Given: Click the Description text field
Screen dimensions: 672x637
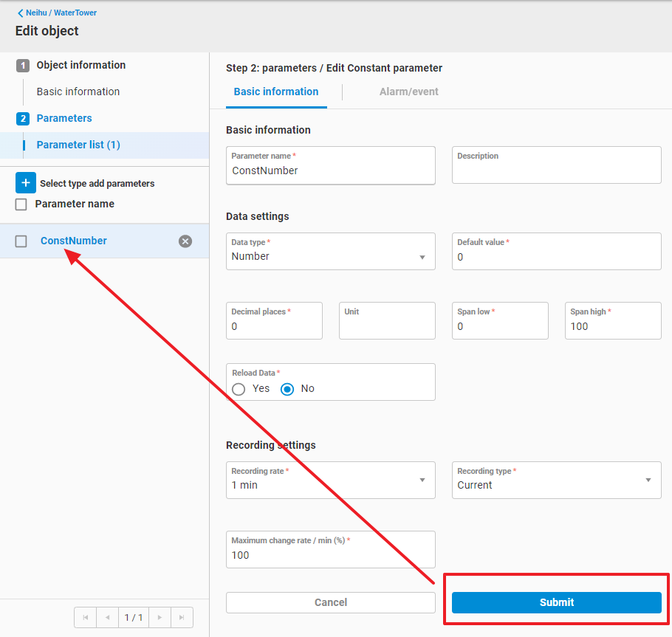Looking at the screenshot, I should tap(556, 171).
